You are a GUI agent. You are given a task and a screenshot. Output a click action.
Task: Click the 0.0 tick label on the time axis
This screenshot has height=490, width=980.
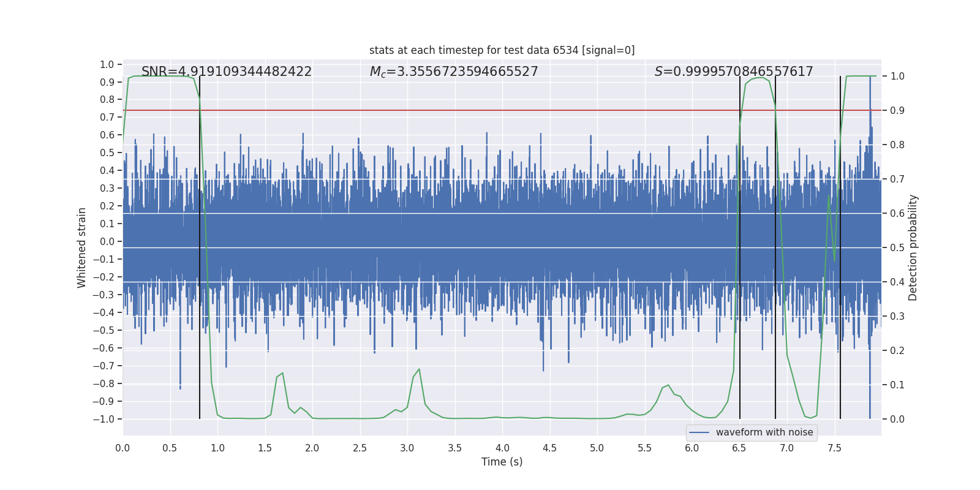click(x=123, y=448)
